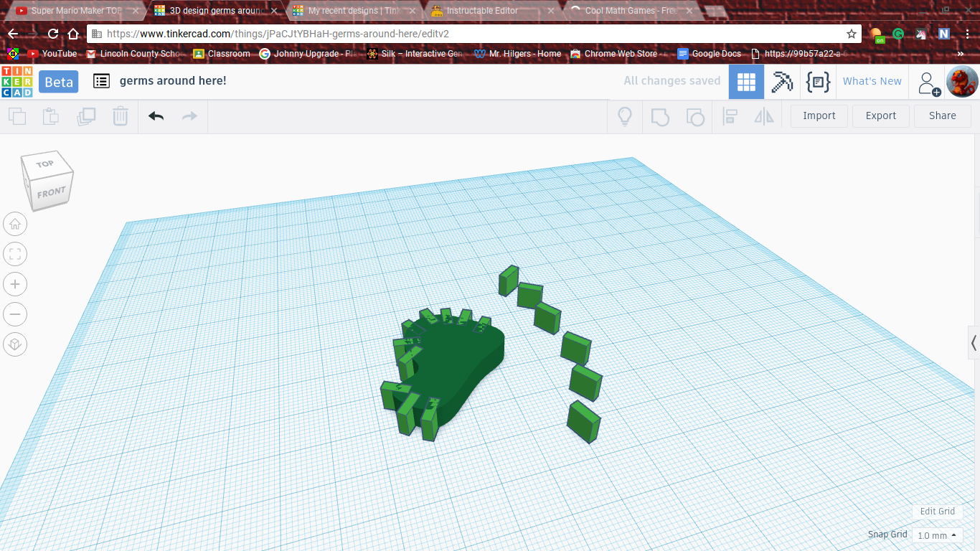Click the Copy tool icon

point(17,116)
